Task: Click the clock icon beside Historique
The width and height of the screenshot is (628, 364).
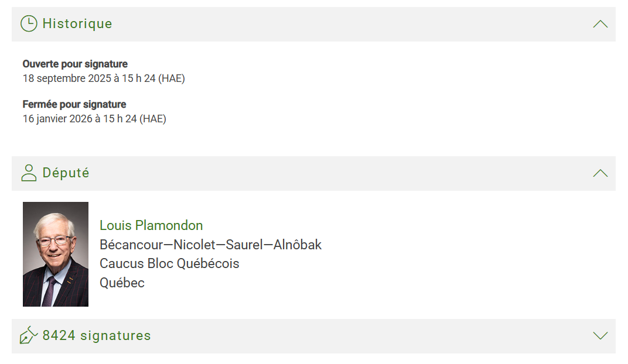Action: tap(29, 23)
